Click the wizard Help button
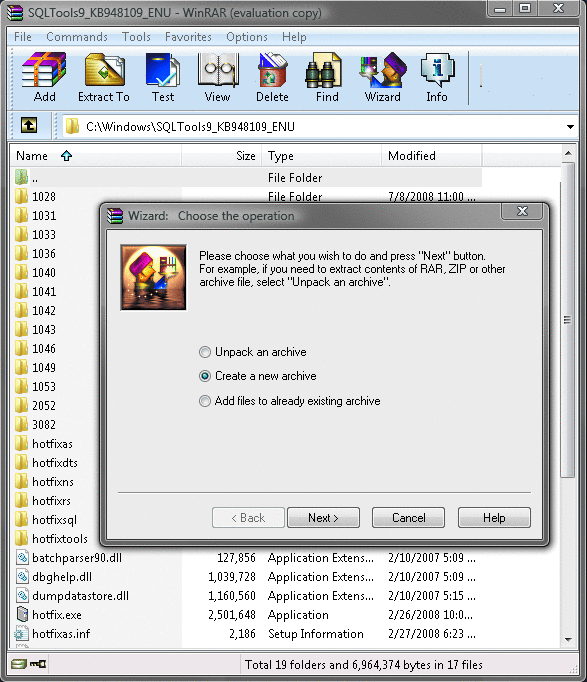587x682 pixels. click(x=494, y=518)
